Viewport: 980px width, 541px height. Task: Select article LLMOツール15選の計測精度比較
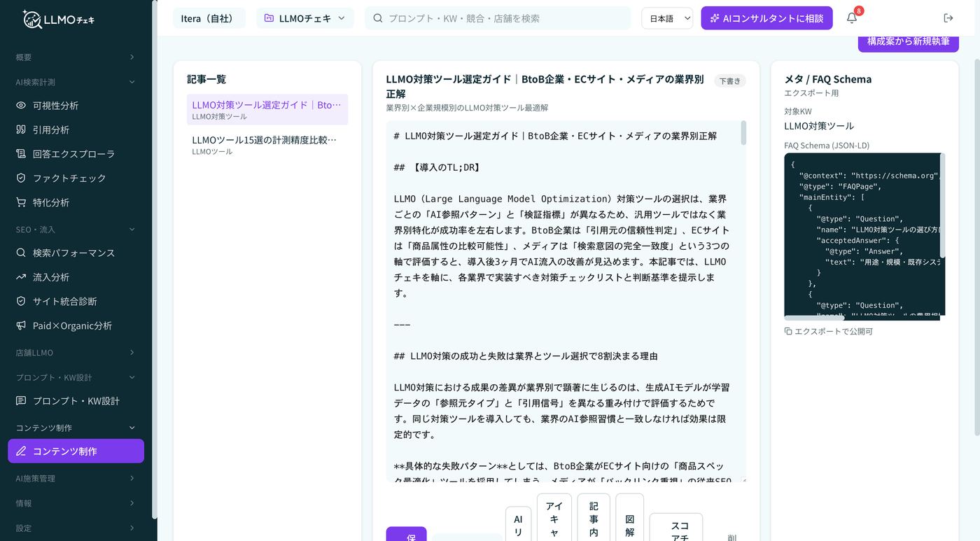(267, 145)
